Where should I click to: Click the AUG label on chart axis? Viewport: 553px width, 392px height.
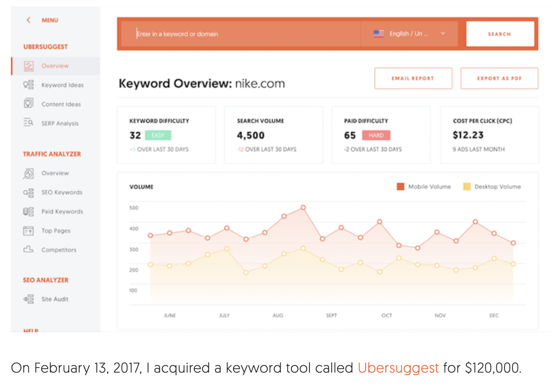tap(278, 316)
